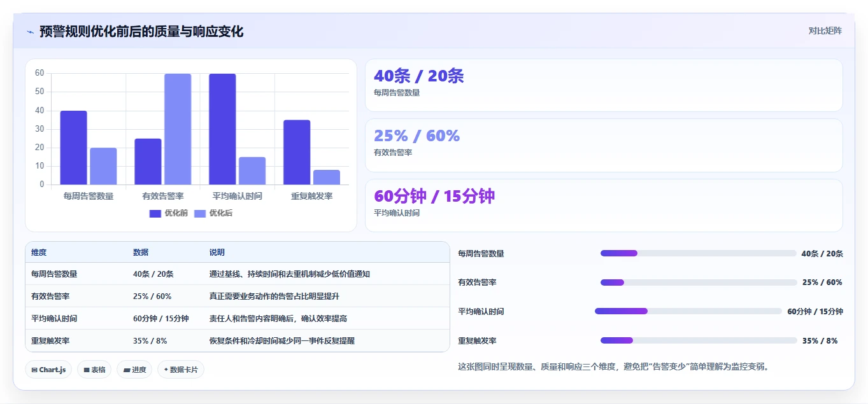Click the 重复触发率 progress bar
868x404 pixels.
pos(699,340)
